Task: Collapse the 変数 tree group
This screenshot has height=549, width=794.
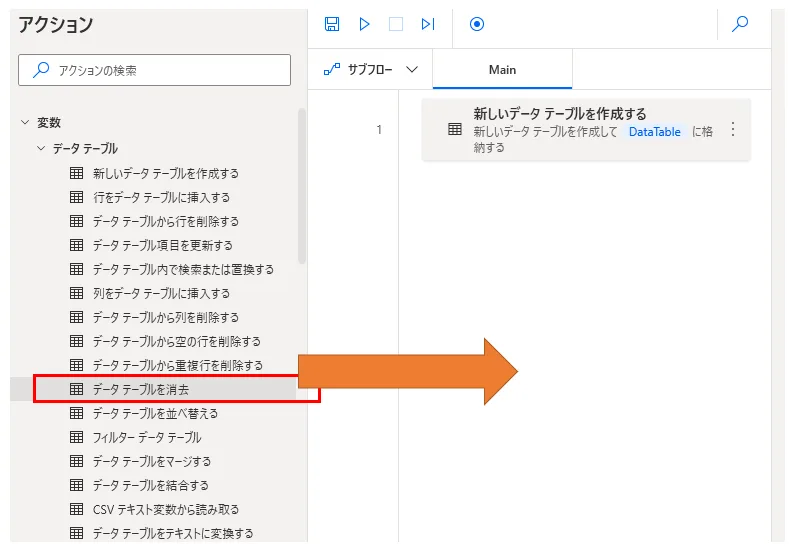Action: pos(25,122)
